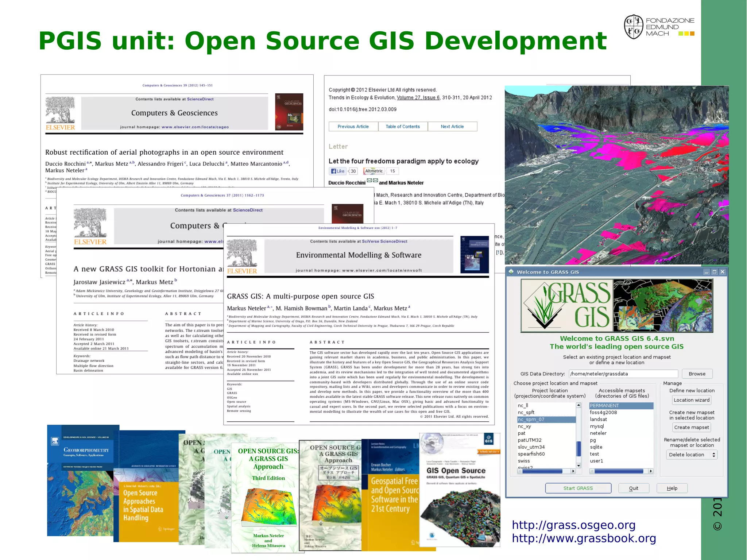747x560 pixels.
Task: Click the location list vertical scrollbar thumb
Action: point(578,449)
